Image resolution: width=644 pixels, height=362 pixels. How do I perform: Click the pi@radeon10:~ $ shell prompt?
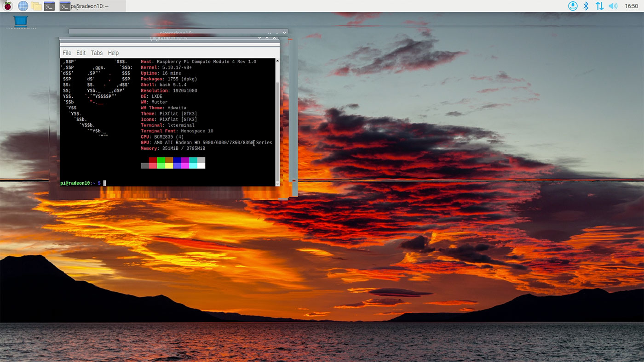click(x=80, y=183)
